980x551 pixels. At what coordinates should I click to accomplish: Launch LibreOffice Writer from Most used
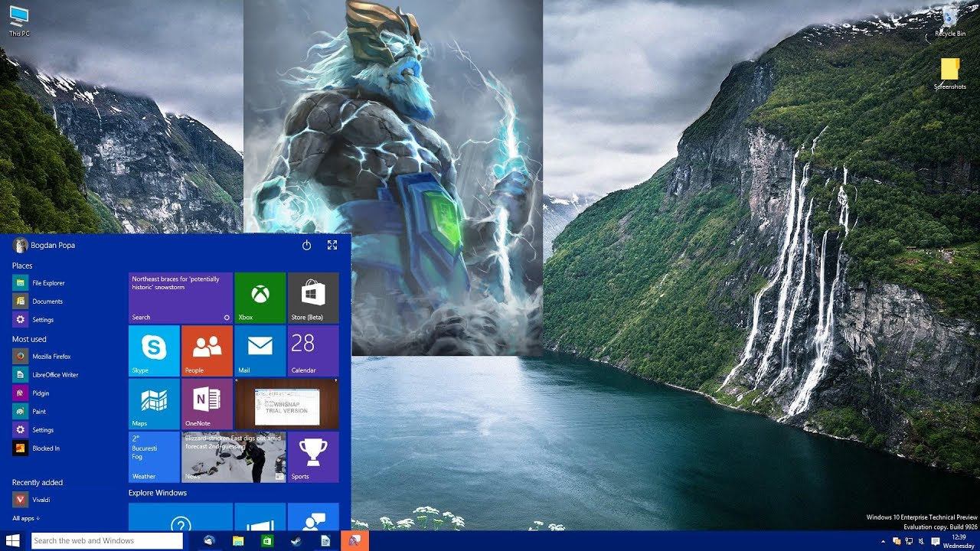[46, 375]
